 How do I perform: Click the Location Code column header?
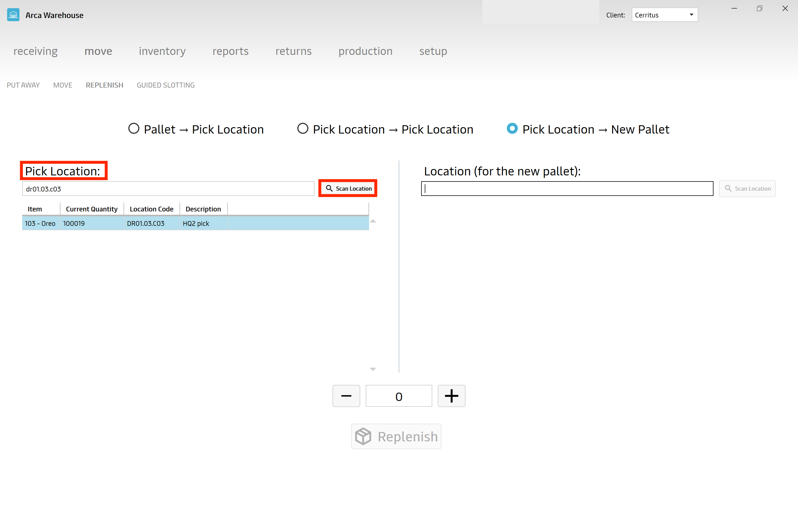(x=152, y=209)
